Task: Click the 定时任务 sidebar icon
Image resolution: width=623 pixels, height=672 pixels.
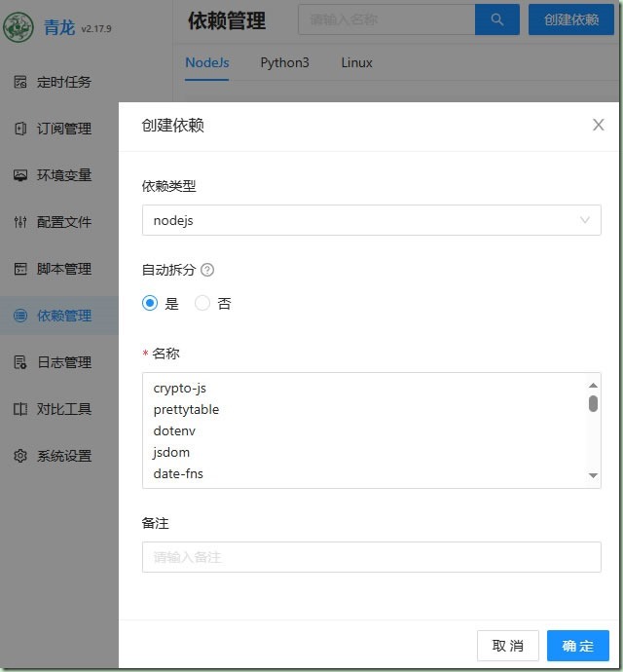Action: click(x=20, y=82)
